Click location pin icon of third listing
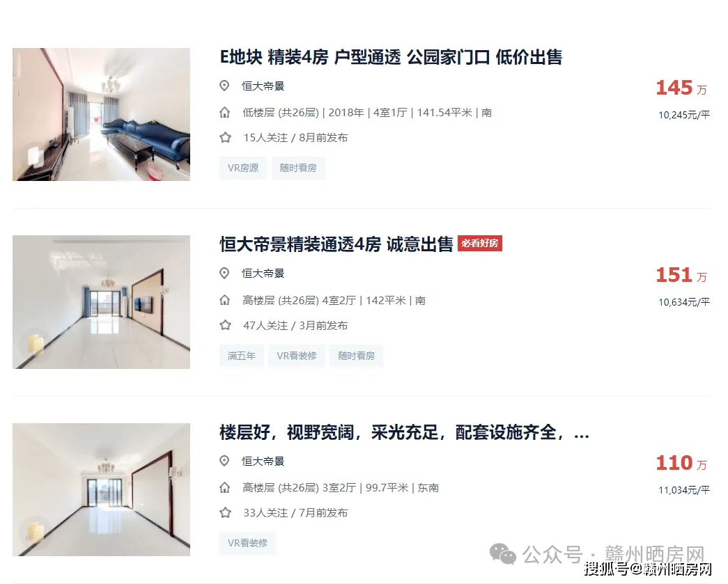 point(224,461)
